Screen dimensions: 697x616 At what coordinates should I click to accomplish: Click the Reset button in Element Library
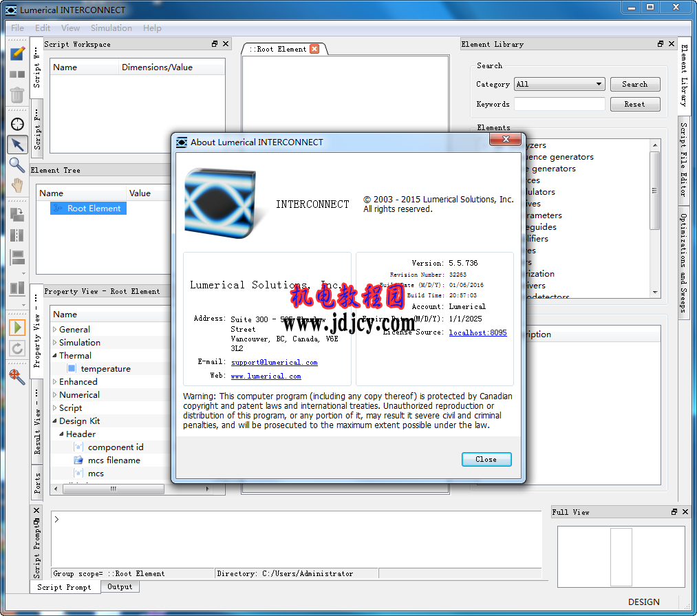coord(635,104)
